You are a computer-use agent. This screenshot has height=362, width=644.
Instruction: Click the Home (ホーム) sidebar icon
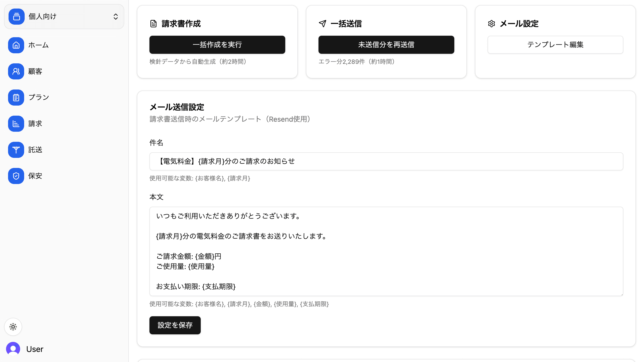point(16,45)
